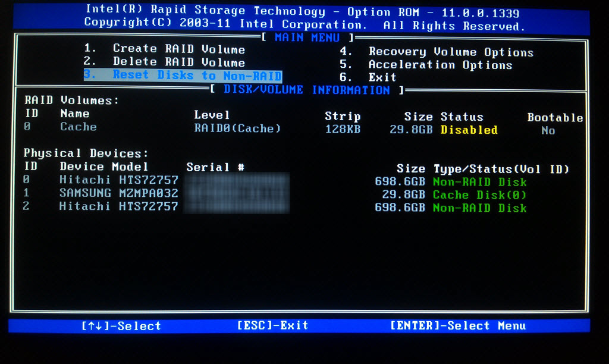Click the [ESC]-Exit hint
The width and height of the screenshot is (609, 364).
point(272,325)
